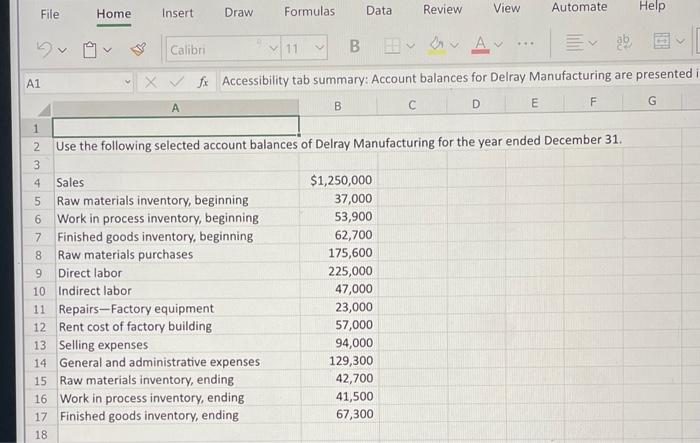Click the text alignment icon

574,43
